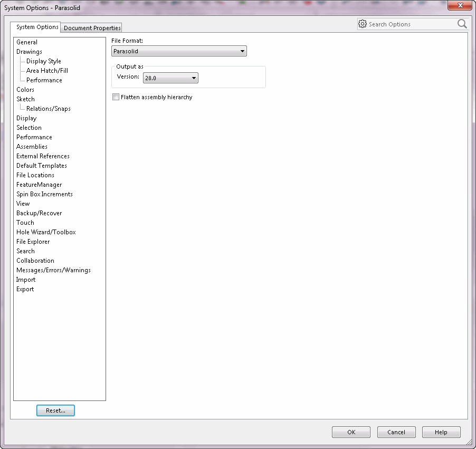The width and height of the screenshot is (476, 449).
Task: Confirm with the OK button
Action: (351, 432)
